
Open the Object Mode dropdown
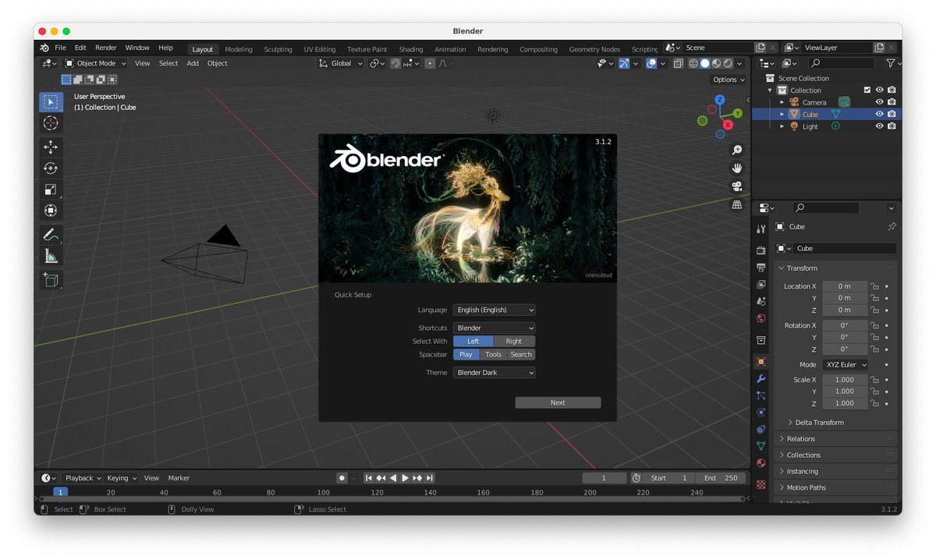(x=96, y=63)
